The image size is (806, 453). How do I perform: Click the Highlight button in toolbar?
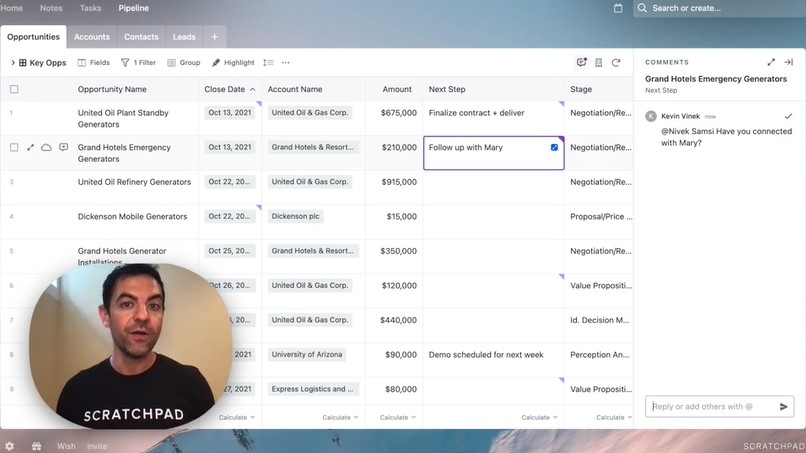(x=233, y=62)
